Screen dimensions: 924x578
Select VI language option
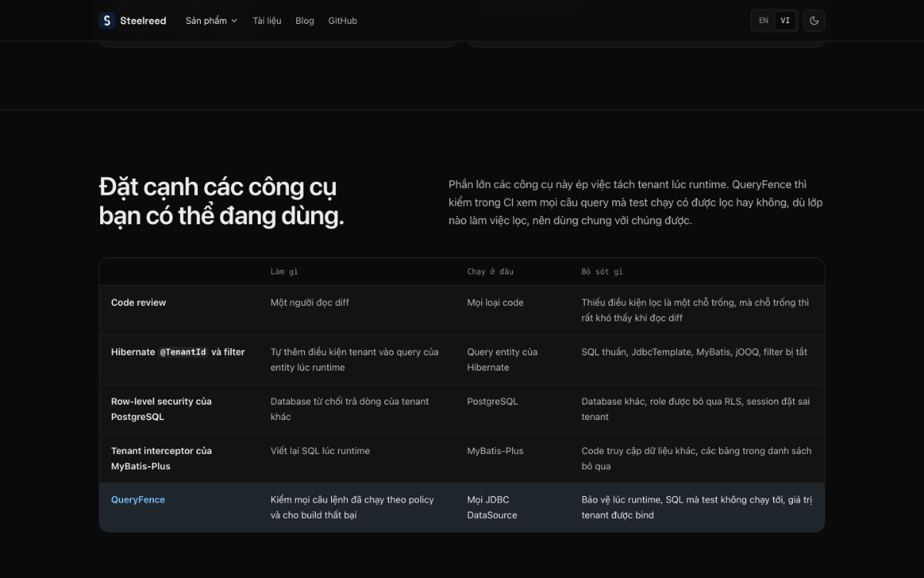pyautogui.click(x=785, y=21)
